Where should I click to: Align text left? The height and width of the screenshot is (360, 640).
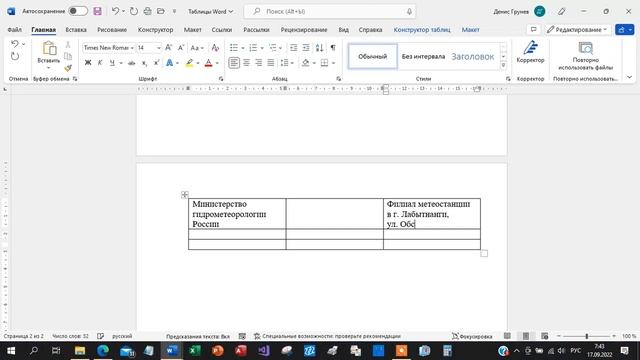click(234, 63)
